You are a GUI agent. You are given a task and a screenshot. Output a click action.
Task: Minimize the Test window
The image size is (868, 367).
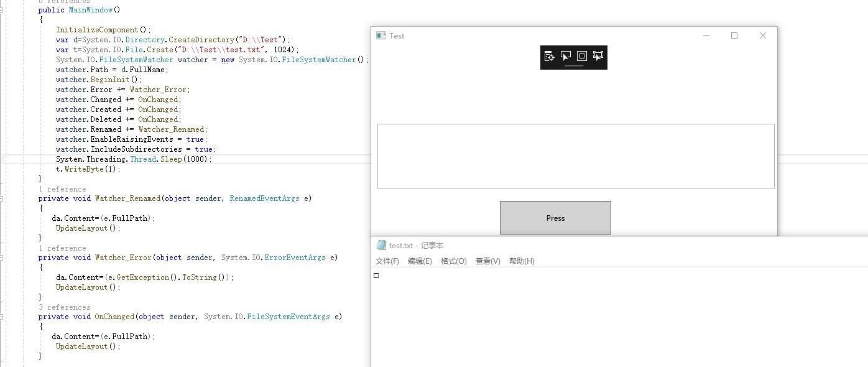(706, 35)
